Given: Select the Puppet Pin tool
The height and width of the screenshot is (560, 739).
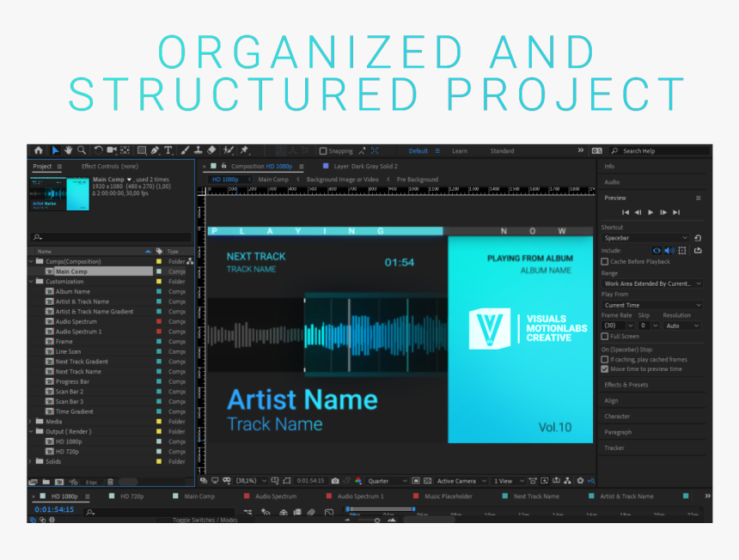Looking at the screenshot, I should pos(245,150).
